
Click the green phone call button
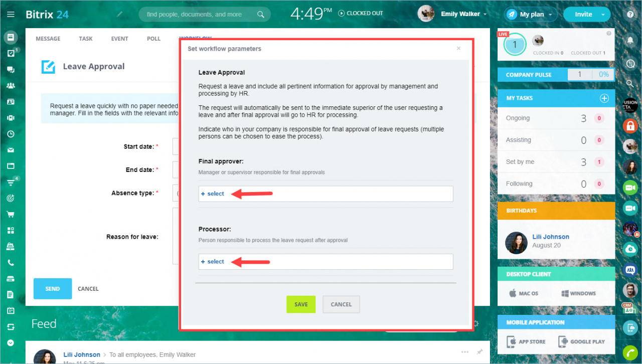pos(630,353)
